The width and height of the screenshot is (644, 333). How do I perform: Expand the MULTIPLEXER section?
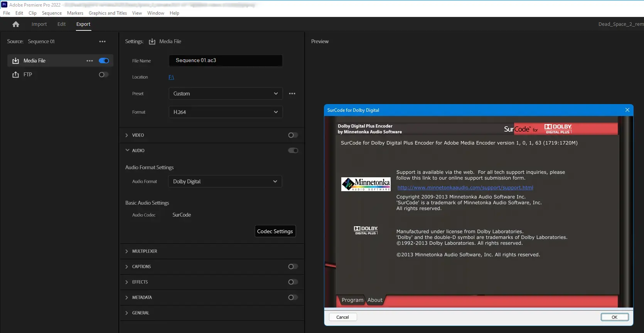[127, 251]
